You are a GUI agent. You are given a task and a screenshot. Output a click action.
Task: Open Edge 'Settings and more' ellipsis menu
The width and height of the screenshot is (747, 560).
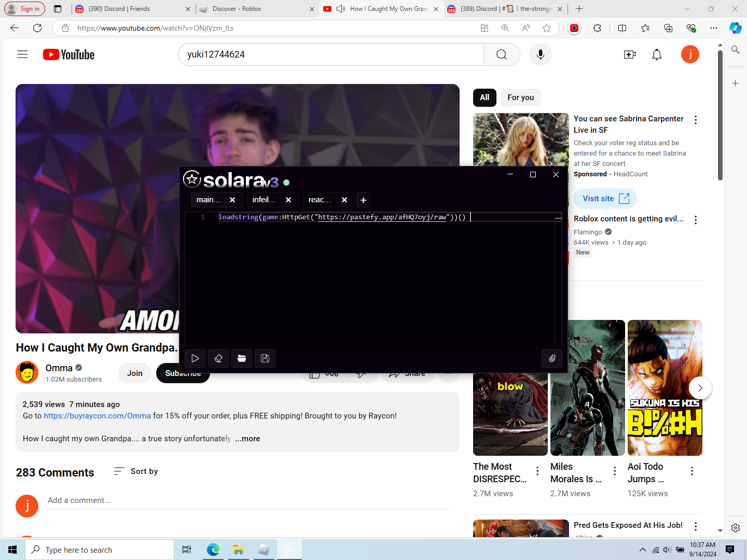[x=714, y=28]
